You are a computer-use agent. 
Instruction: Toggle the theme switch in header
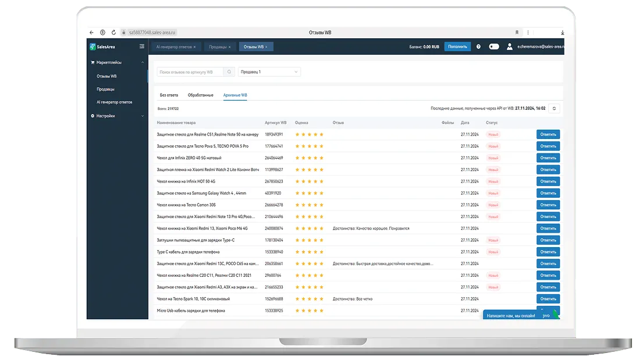[x=494, y=47]
